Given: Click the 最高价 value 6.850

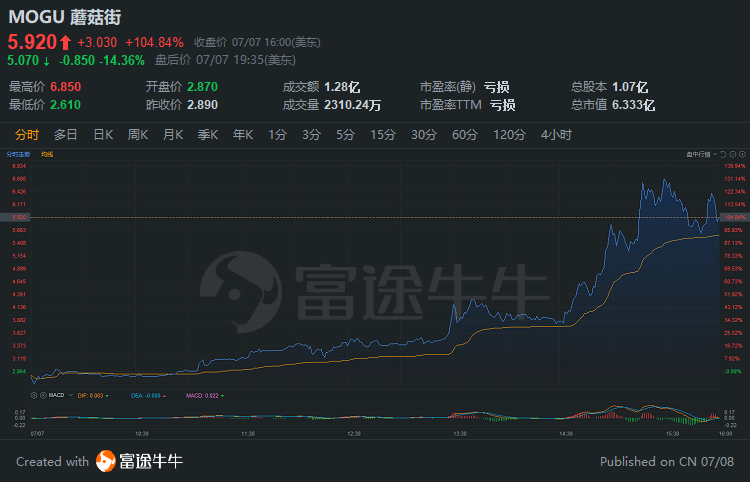Looking at the screenshot, I should 66,87.
